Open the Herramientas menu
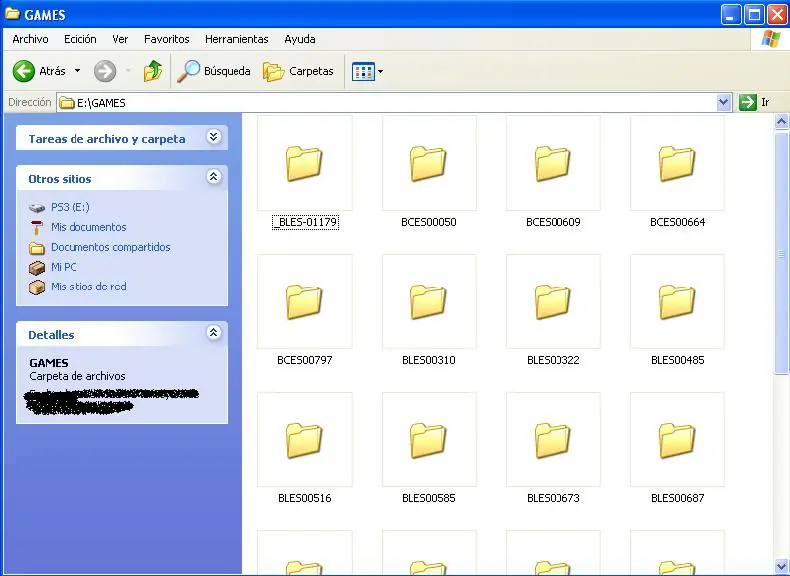Viewport: 790px width, 576px height. pyautogui.click(x=236, y=39)
